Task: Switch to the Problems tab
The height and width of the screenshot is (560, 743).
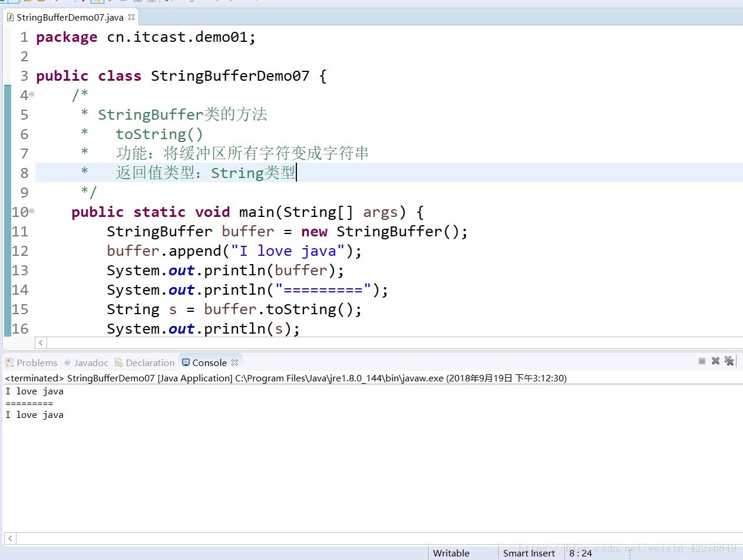Action: [31, 363]
